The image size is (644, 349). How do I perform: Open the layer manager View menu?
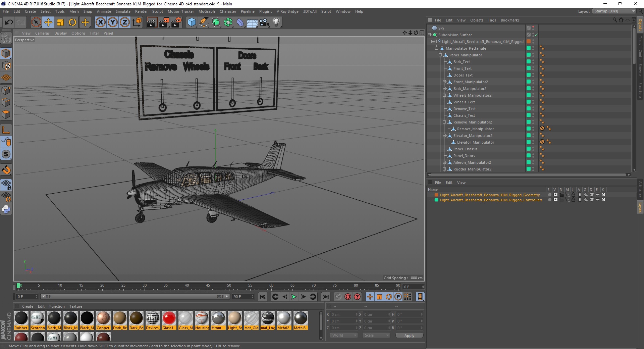point(461,183)
